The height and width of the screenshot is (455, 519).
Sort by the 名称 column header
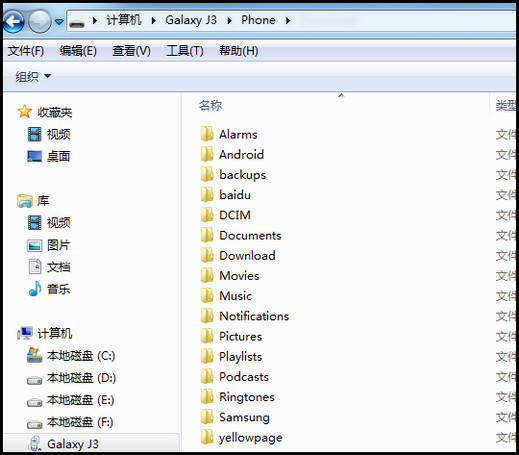coord(210,106)
